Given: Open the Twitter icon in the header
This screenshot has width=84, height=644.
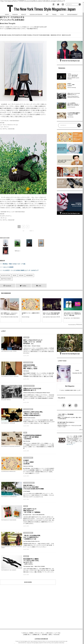Looking at the screenshot, I should click(58, 5).
